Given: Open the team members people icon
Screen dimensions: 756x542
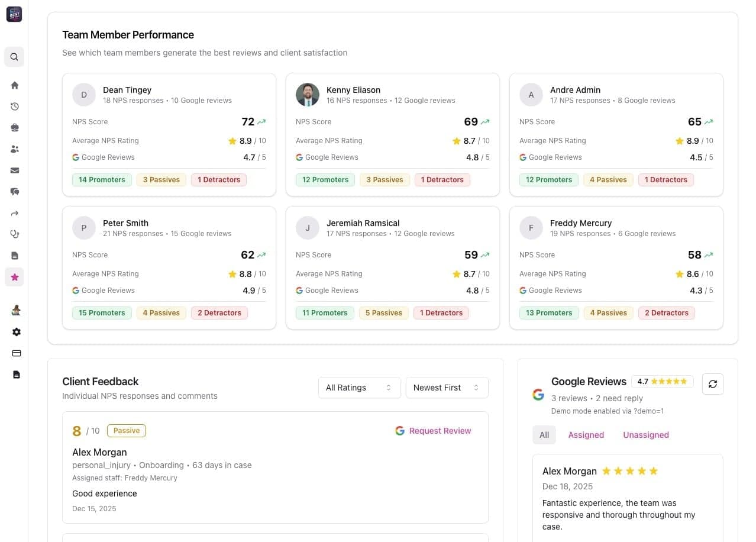Looking at the screenshot, I should (x=14, y=149).
